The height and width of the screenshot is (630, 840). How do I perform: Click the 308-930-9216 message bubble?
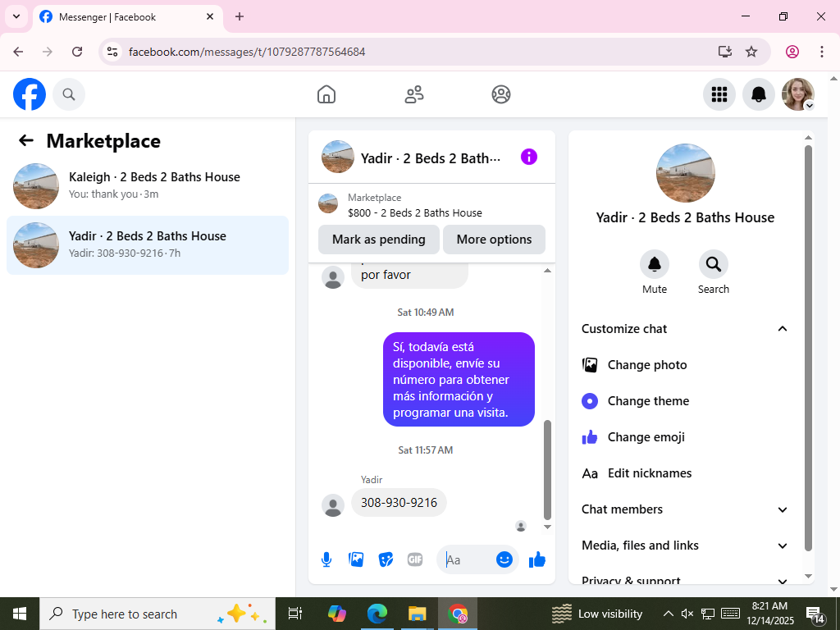pos(399,503)
